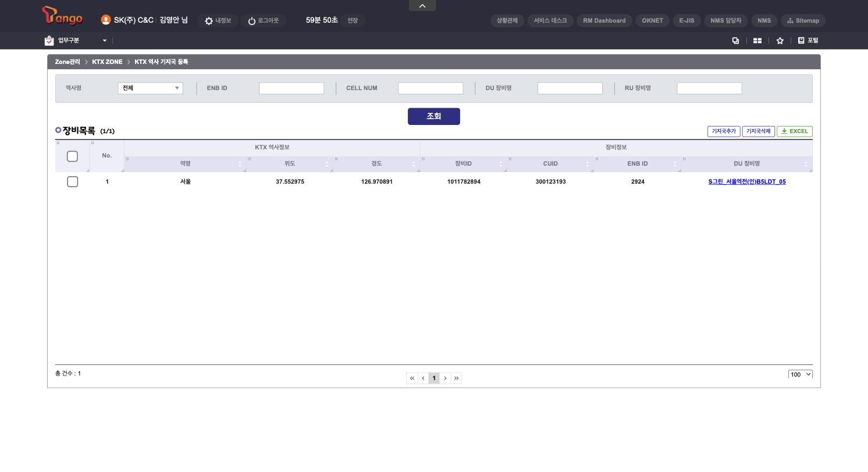Click the 조회 search button
Image resolution: width=868 pixels, height=472 pixels.
(x=434, y=116)
